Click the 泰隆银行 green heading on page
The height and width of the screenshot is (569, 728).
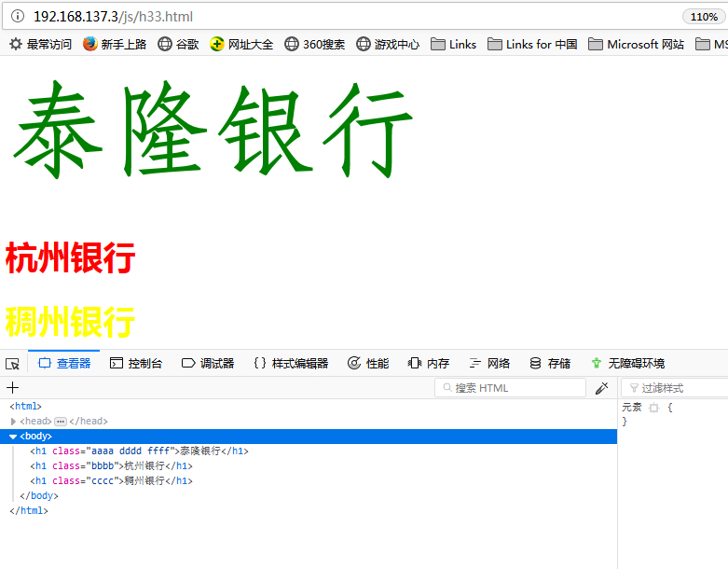[213, 130]
